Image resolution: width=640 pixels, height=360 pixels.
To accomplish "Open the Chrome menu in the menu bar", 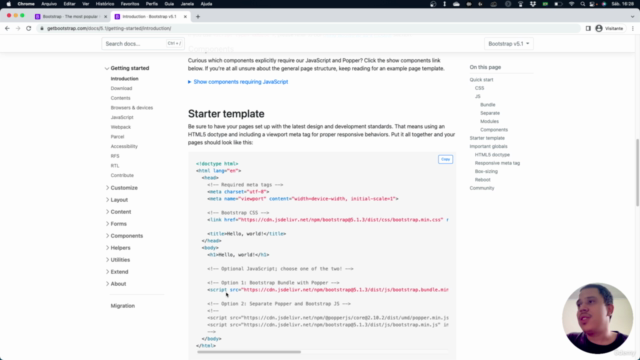I will pos(26,4).
